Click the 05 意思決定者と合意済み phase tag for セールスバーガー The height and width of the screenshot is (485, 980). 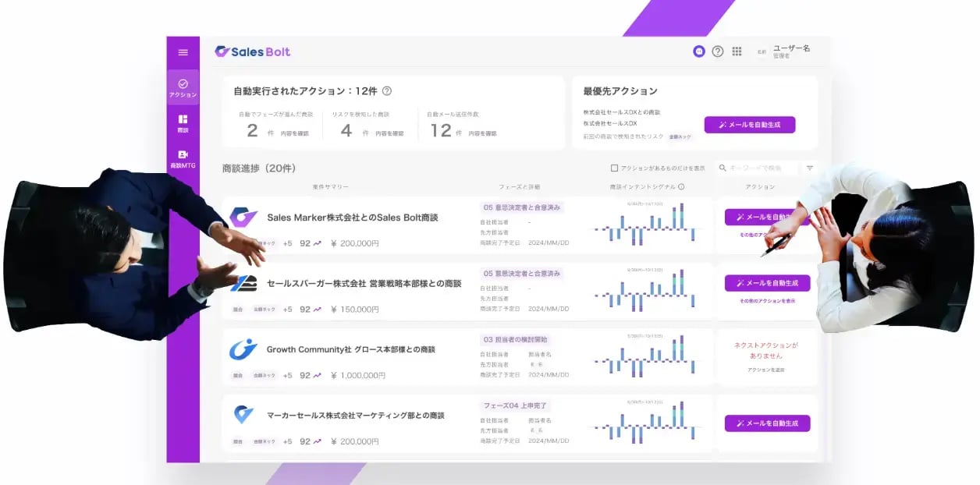522,274
